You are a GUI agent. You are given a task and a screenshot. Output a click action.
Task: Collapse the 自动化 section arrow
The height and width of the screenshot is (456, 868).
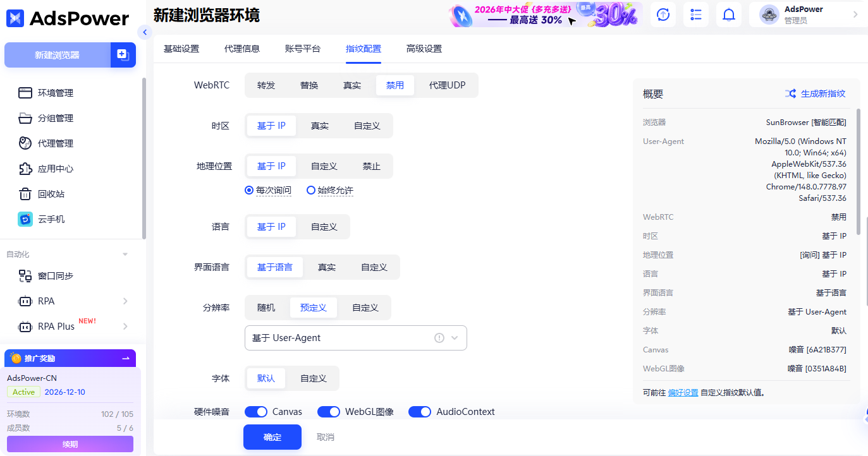[x=125, y=255]
